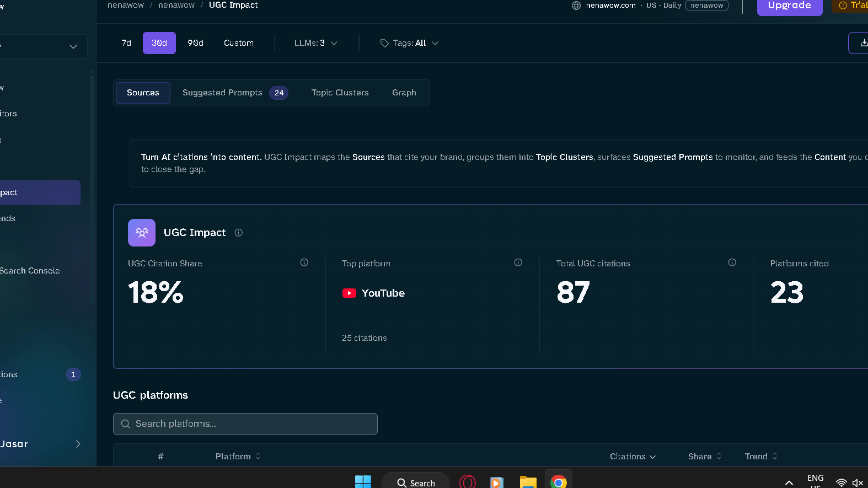868x488 pixels.
Task: Click the globe icon beside nenawow.com
Action: 576,6
